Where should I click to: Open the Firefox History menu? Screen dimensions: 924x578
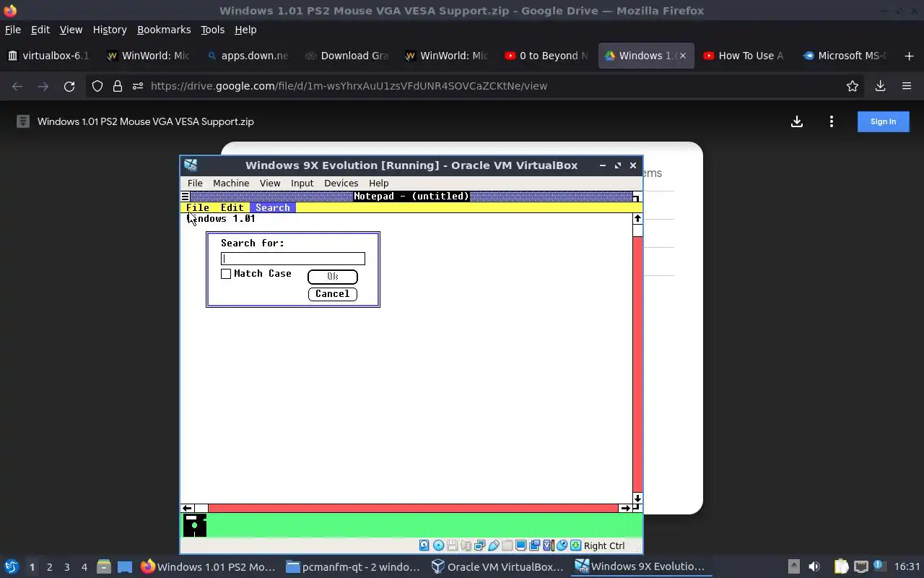pos(110,30)
